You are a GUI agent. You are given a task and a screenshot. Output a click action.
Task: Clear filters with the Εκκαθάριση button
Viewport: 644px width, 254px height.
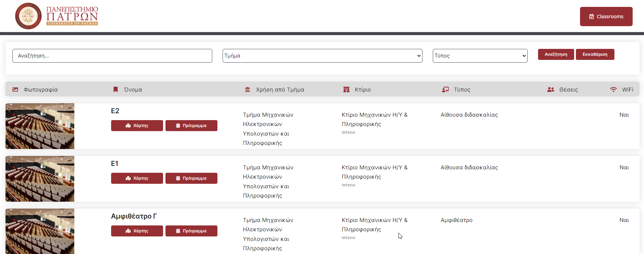[595, 54]
